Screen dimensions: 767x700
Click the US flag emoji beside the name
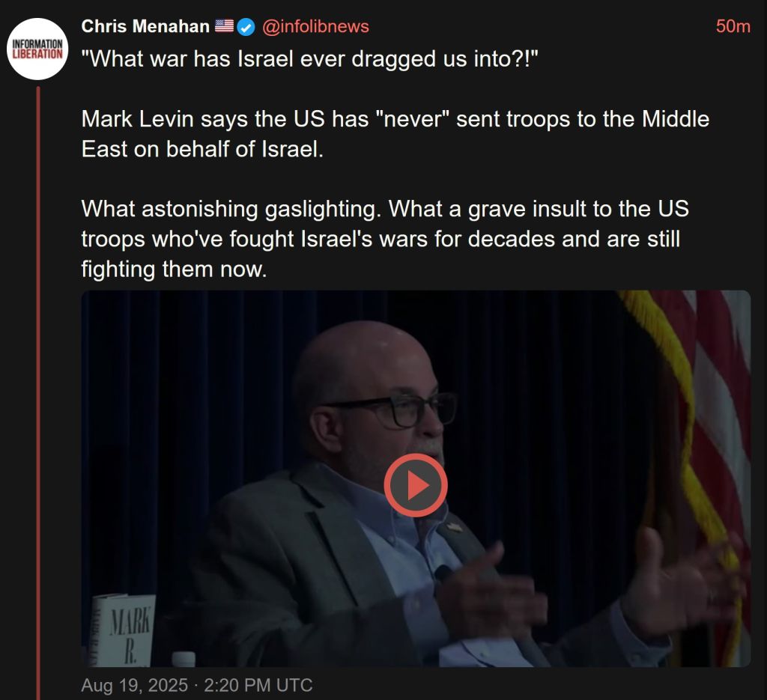tap(225, 26)
